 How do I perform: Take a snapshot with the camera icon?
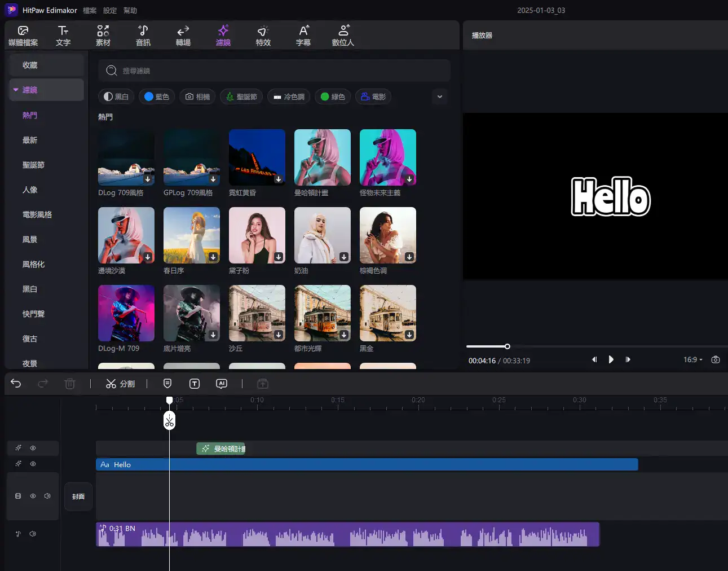tap(716, 359)
